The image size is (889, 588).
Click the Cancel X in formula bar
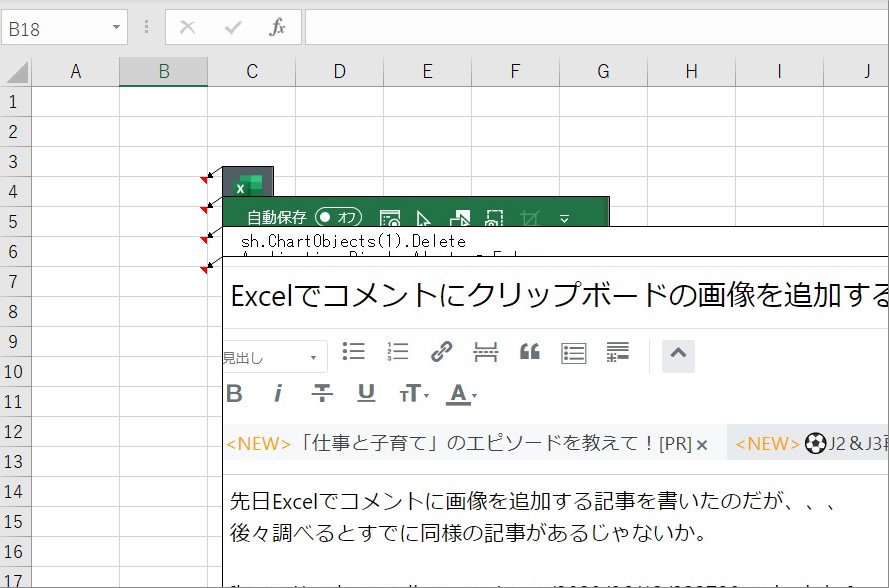[187, 27]
